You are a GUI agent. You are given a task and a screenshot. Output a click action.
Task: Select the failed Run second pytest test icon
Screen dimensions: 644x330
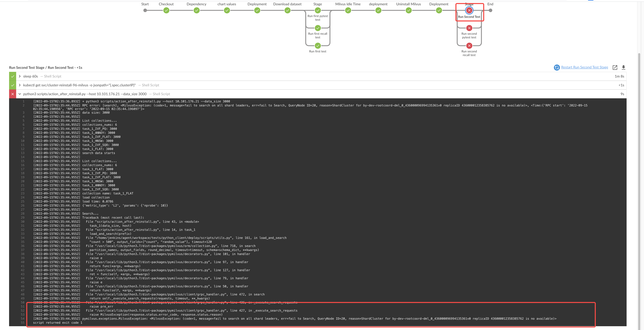point(469,28)
